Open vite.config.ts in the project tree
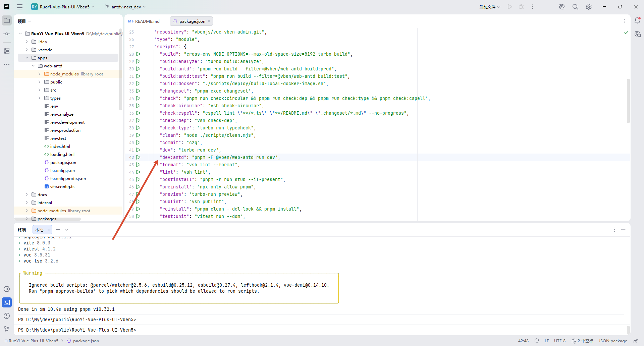 (62, 186)
